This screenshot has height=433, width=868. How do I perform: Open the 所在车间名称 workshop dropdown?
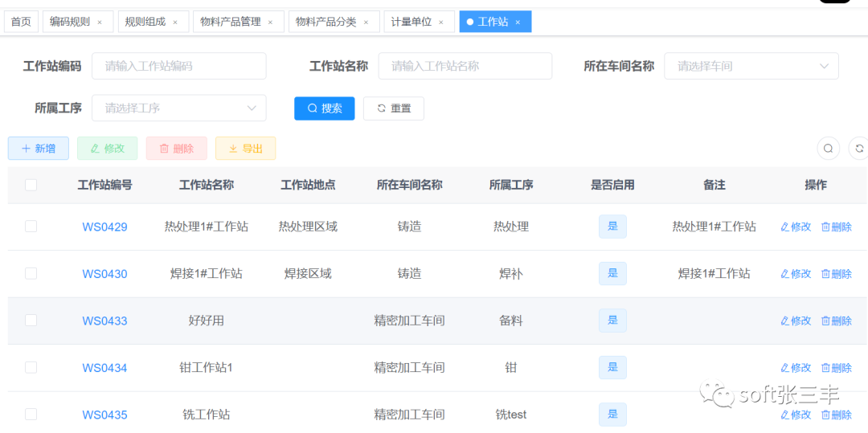coord(751,66)
